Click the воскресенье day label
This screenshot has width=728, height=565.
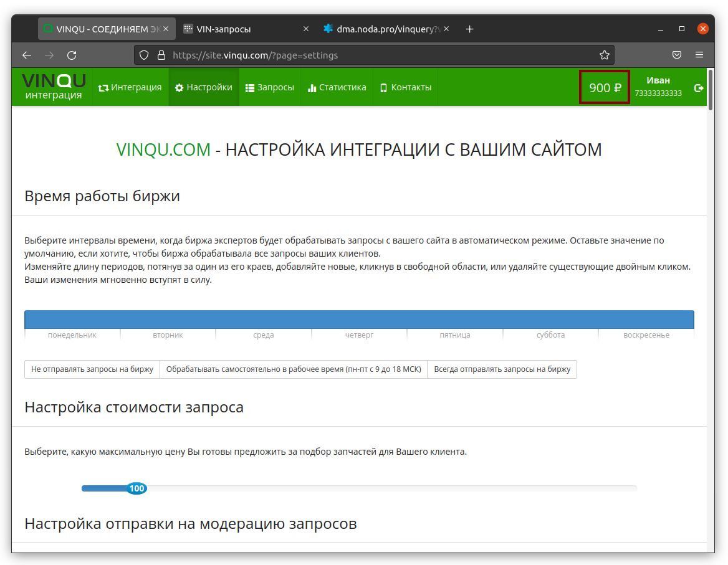[646, 335]
